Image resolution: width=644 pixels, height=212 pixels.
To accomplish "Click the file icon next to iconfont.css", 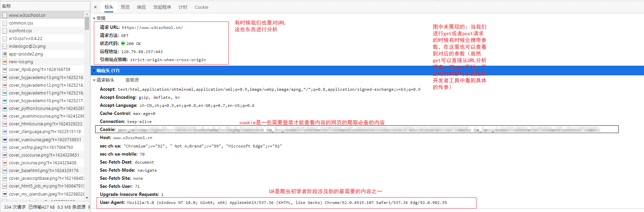I will (5, 31).
